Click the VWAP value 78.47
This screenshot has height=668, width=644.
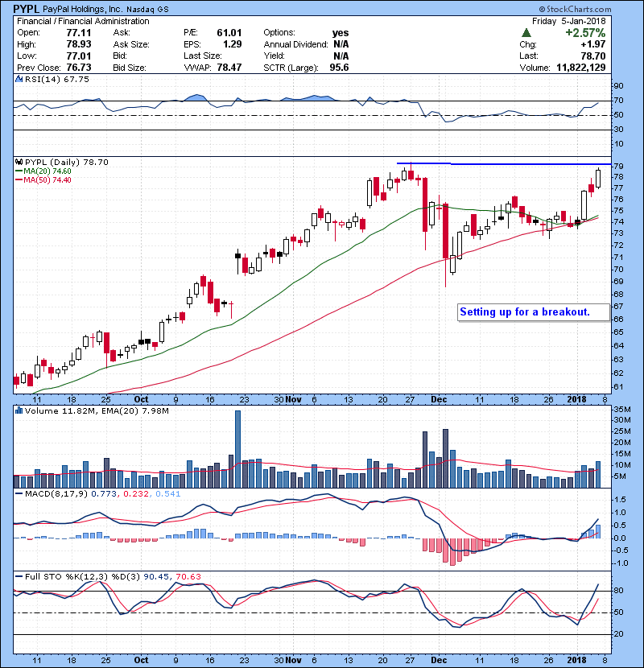coord(229,68)
